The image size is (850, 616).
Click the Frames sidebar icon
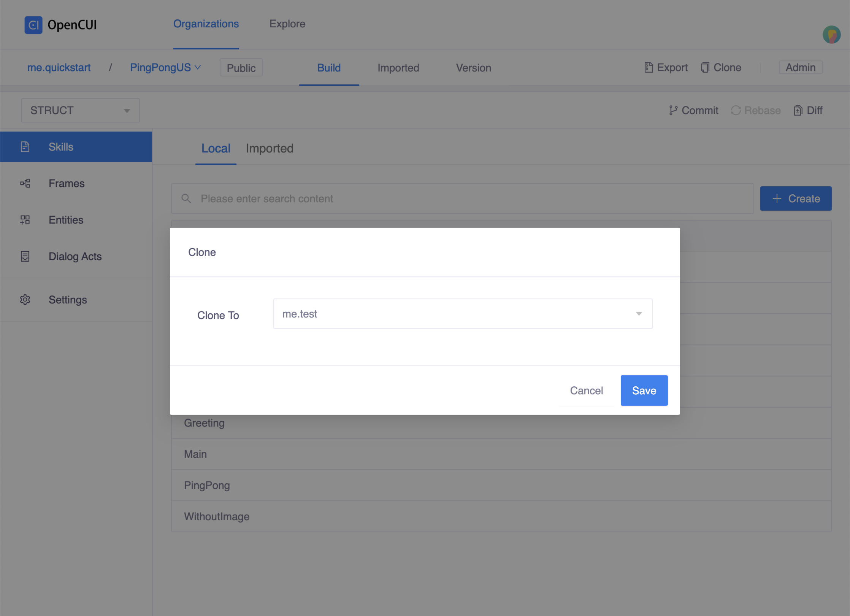click(25, 183)
